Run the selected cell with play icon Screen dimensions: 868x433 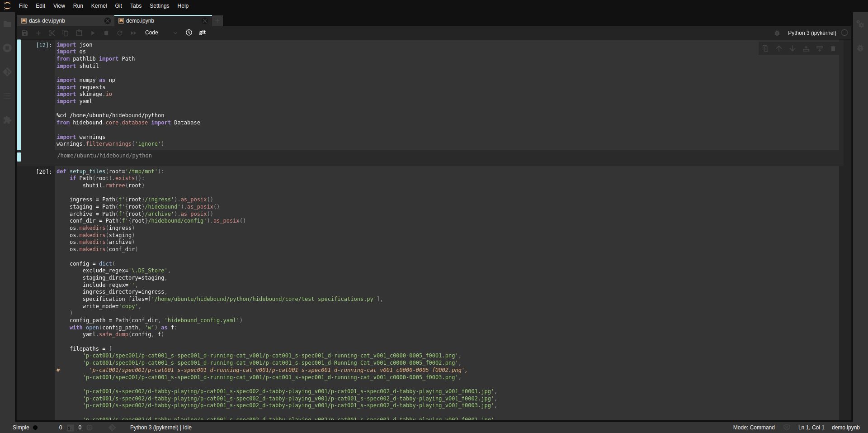93,33
